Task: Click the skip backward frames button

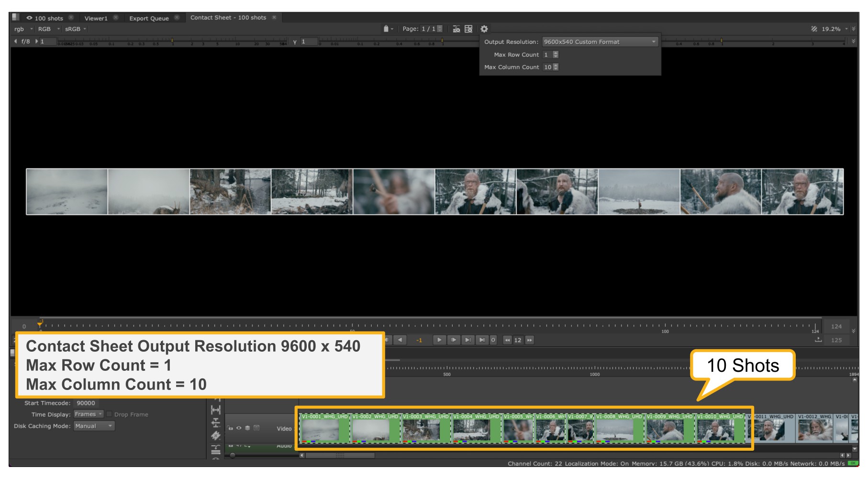Action: click(x=507, y=340)
